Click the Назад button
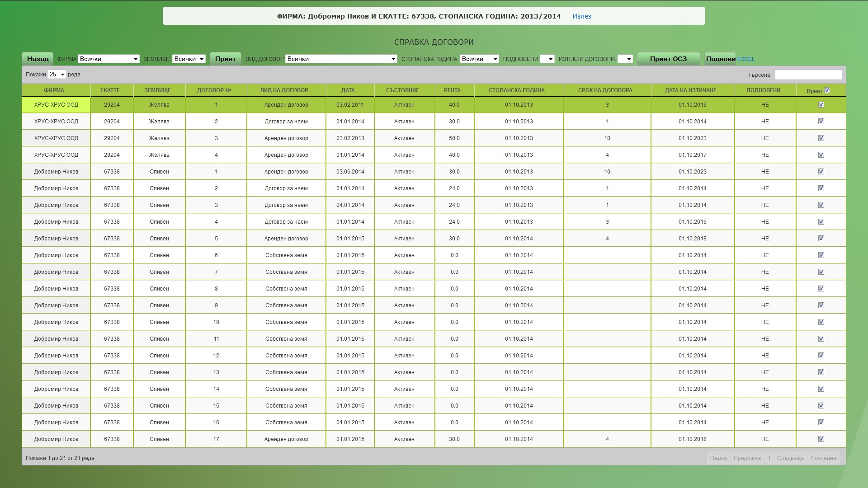 click(x=38, y=59)
